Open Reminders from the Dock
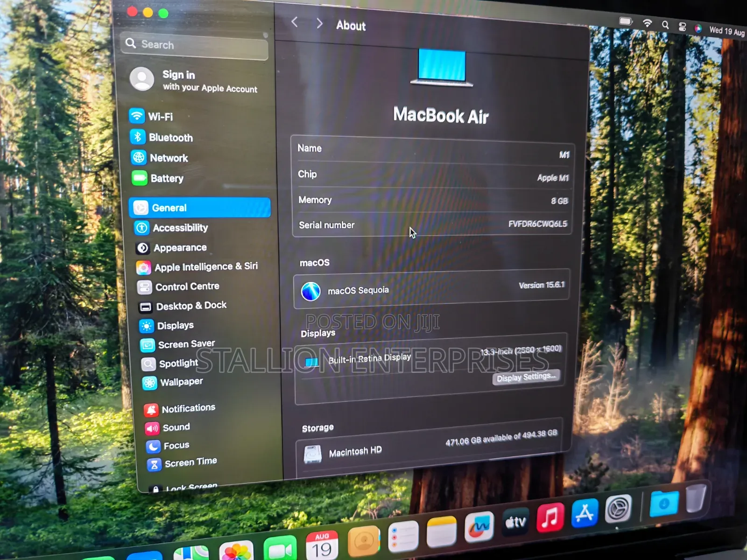The width and height of the screenshot is (747, 560). [403, 536]
